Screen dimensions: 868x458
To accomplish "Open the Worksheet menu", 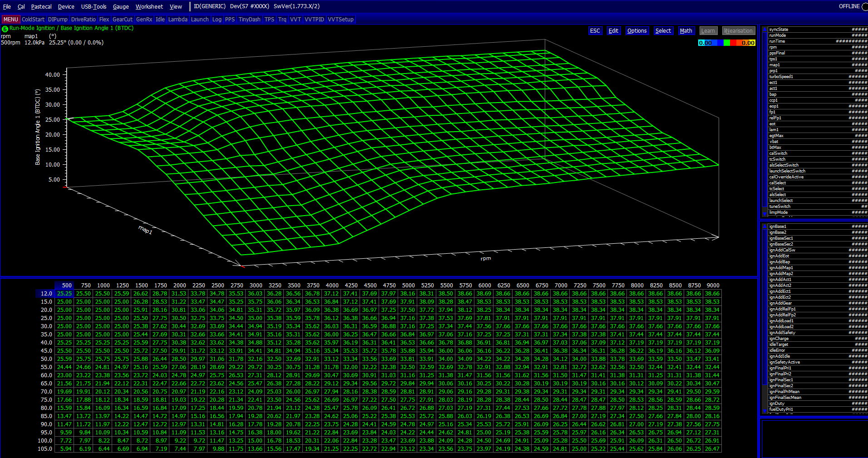I will (x=149, y=6).
